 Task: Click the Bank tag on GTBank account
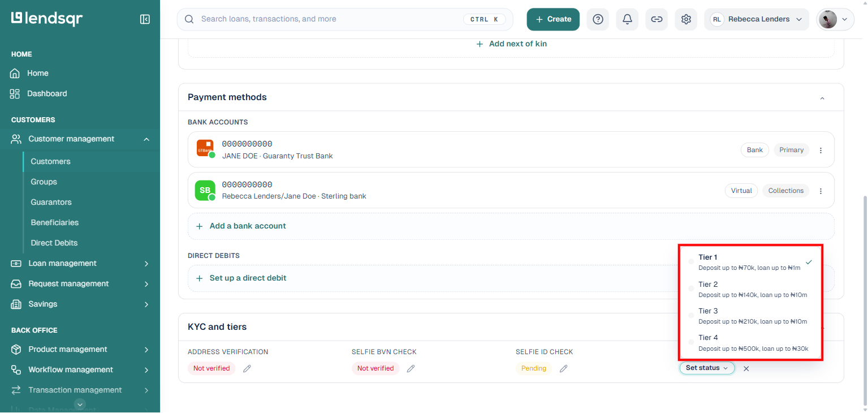(754, 150)
